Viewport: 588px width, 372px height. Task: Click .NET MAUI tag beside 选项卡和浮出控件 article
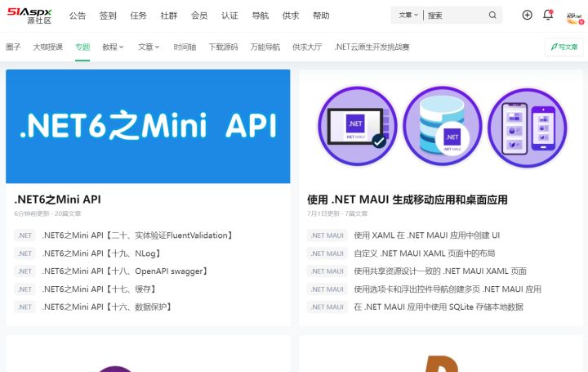(x=327, y=289)
